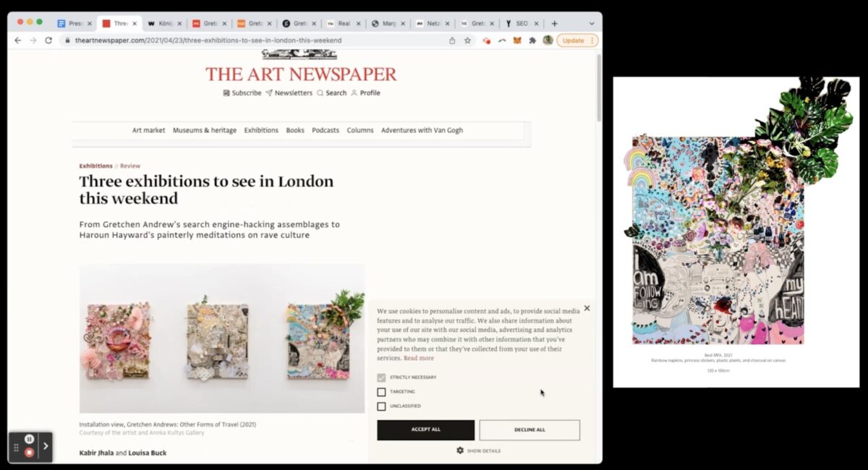Open the Podcasts section

[x=325, y=130]
